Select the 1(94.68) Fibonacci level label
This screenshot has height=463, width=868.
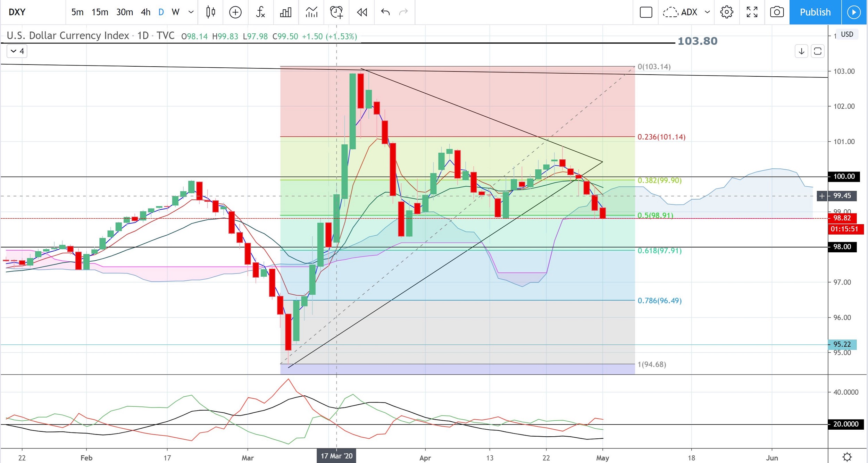coord(652,364)
